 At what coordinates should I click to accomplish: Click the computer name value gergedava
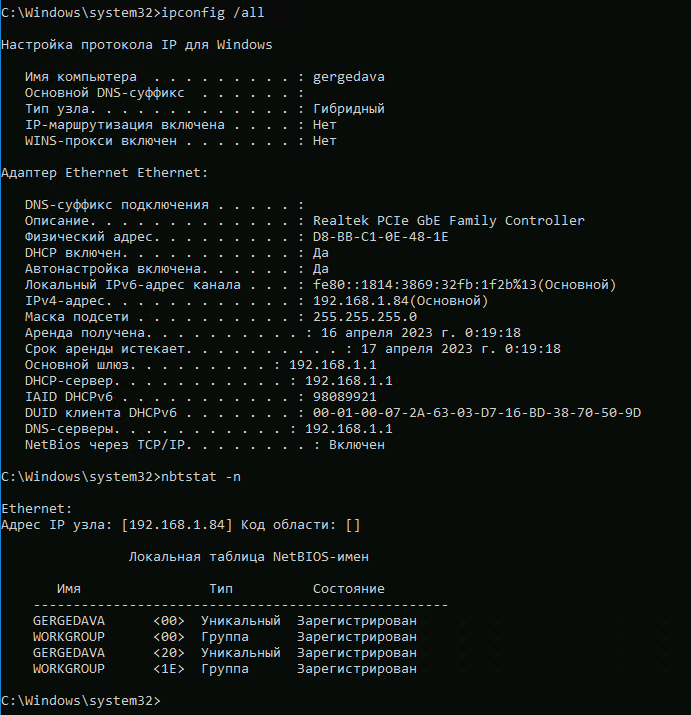point(348,77)
